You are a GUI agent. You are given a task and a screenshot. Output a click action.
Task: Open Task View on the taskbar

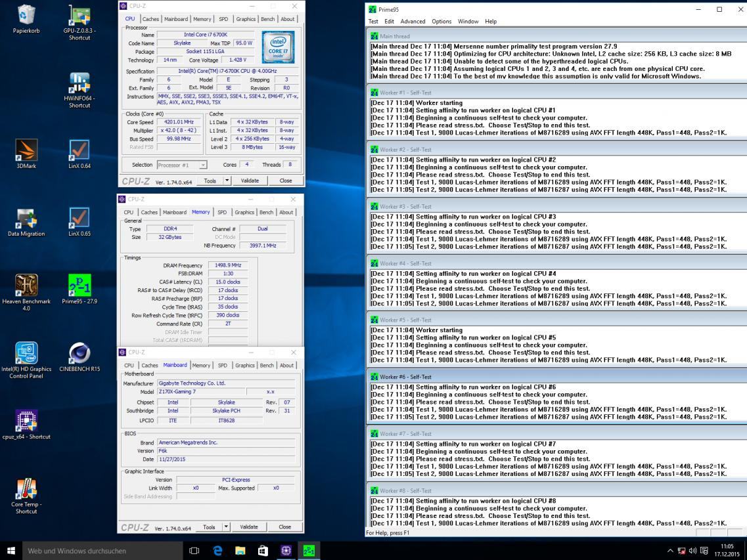click(x=194, y=550)
